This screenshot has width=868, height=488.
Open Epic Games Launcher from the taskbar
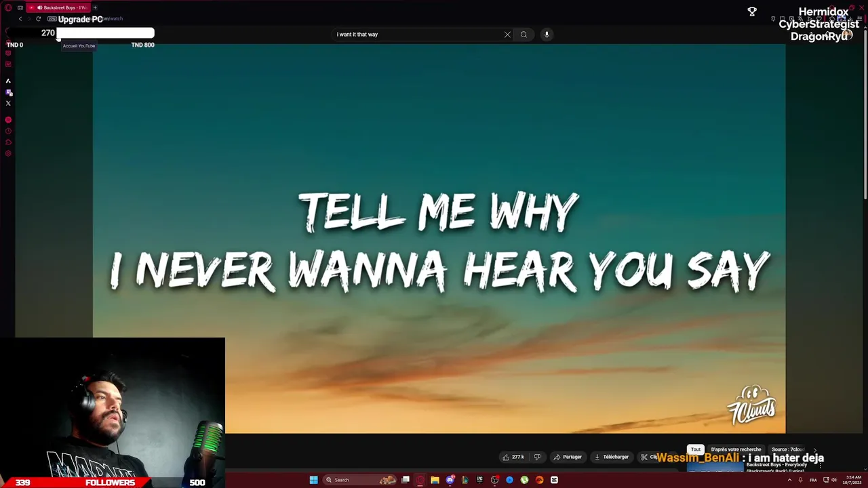(479, 480)
